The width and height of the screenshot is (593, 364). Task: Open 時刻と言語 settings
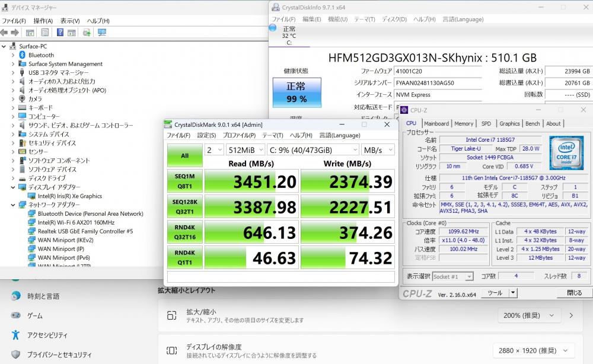(43, 296)
